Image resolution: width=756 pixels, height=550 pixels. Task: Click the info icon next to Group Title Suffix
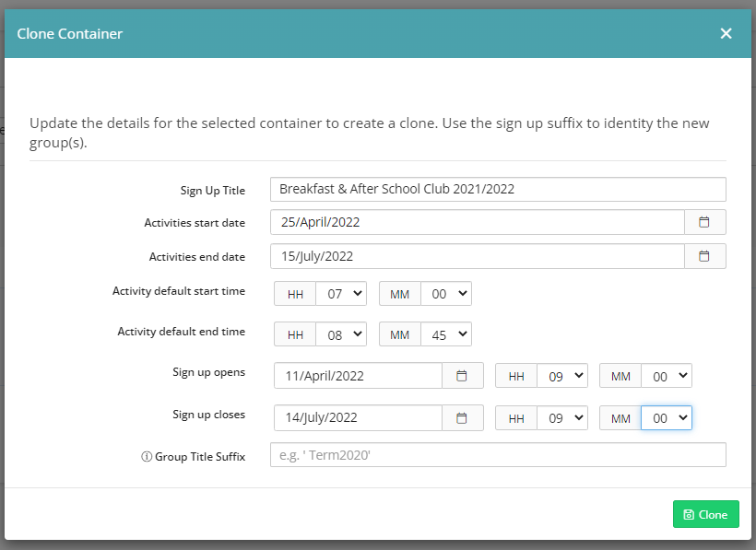pyautogui.click(x=146, y=457)
